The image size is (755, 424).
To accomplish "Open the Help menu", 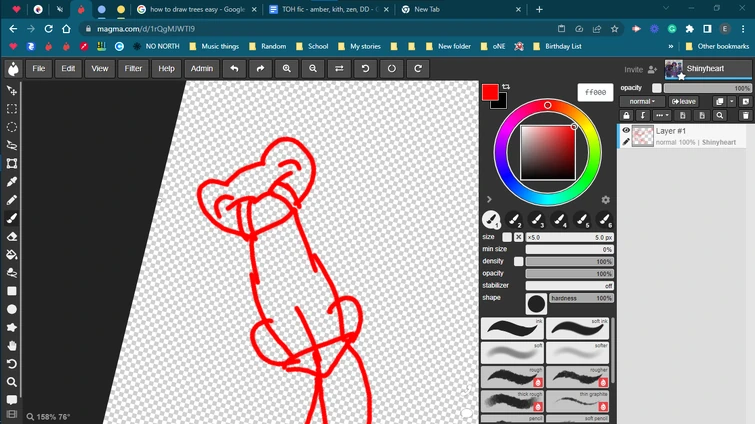I will [x=166, y=69].
